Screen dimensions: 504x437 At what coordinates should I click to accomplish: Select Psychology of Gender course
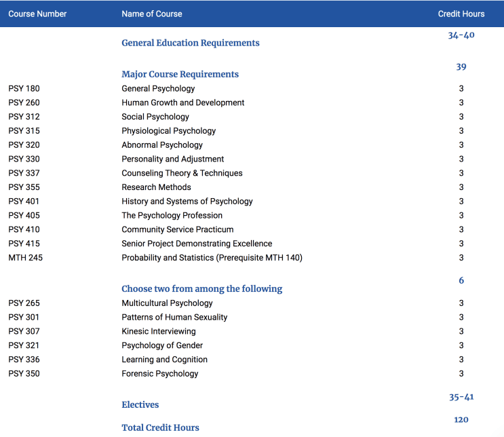click(x=162, y=345)
